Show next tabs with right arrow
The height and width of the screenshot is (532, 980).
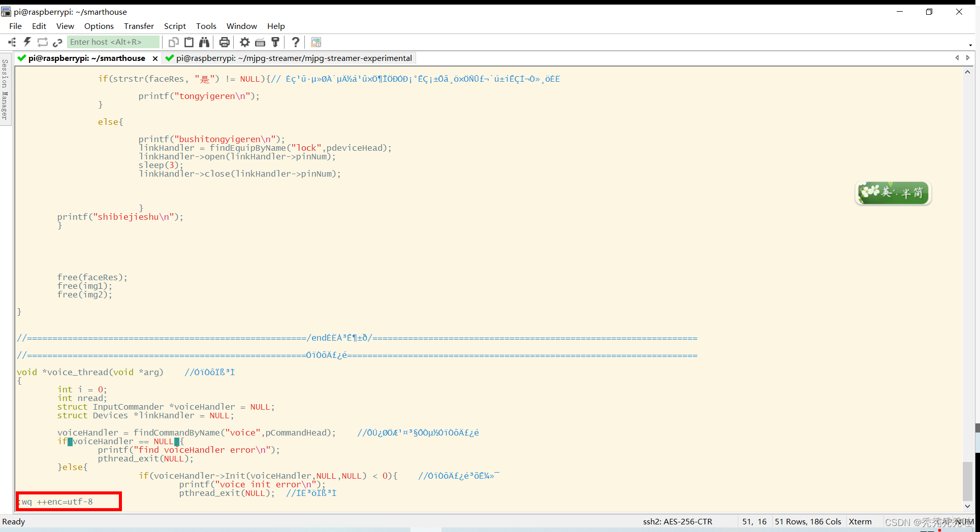[x=968, y=58]
